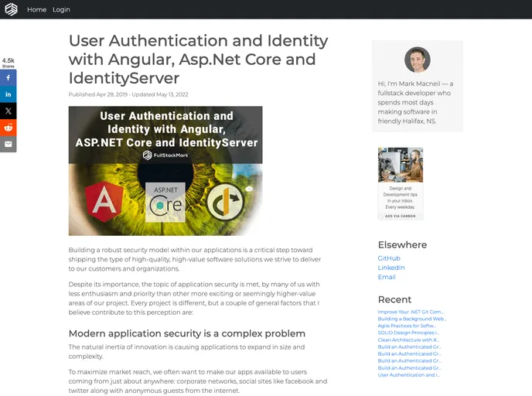The image size is (532, 396).
Task: Open 'Clean Architecture with X...' recent post
Action: 408,340
